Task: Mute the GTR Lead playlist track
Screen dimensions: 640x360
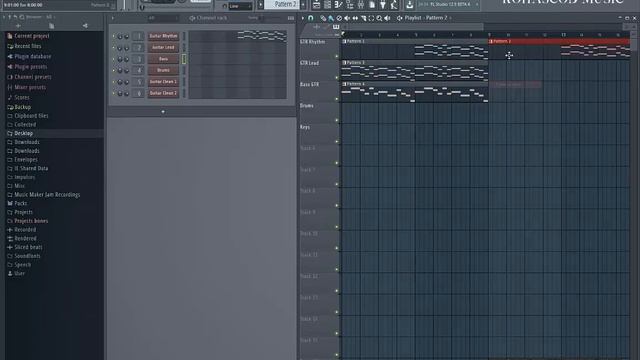Action: (x=337, y=78)
